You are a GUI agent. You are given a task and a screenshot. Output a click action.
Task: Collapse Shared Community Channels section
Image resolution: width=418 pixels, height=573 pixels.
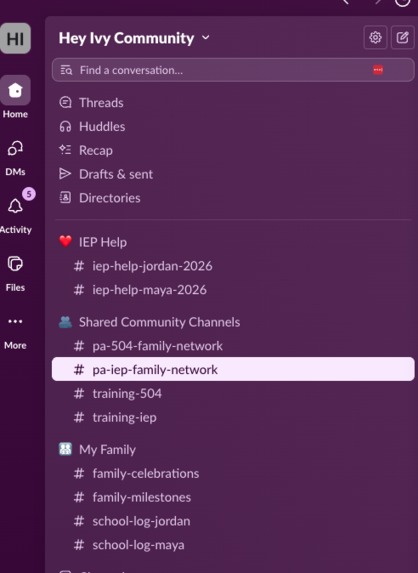(149, 322)
